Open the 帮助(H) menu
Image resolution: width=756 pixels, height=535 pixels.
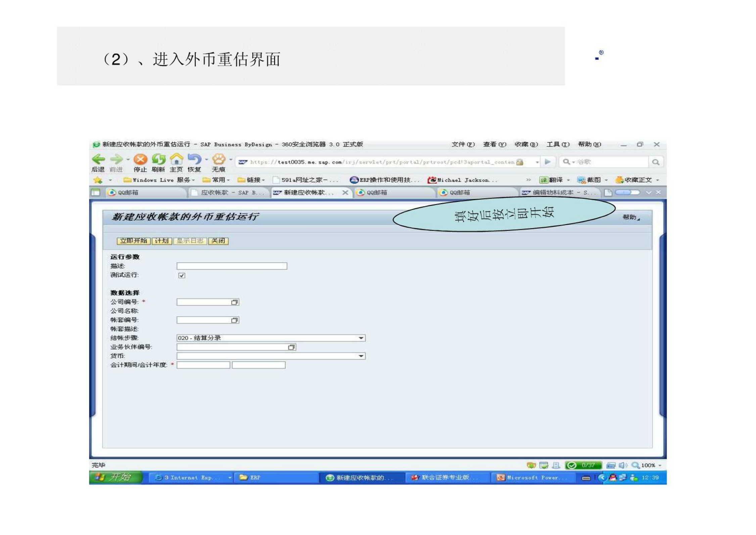pyautogui.click(x=589, y=144)
